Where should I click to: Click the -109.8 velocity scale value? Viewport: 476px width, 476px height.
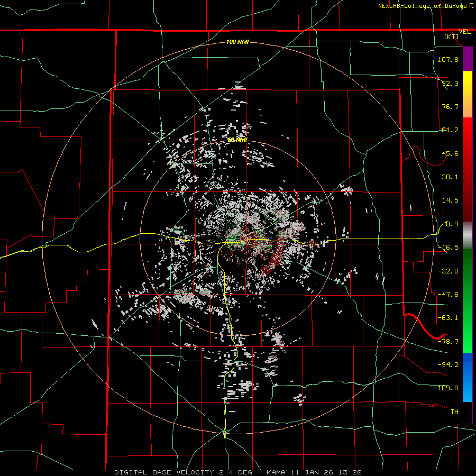click(446, 388)
